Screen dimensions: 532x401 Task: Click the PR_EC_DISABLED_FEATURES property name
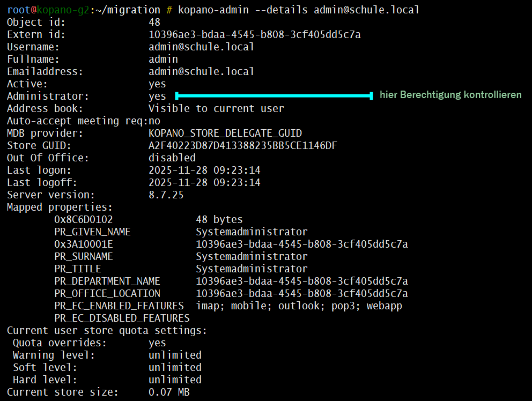[122, 318]
